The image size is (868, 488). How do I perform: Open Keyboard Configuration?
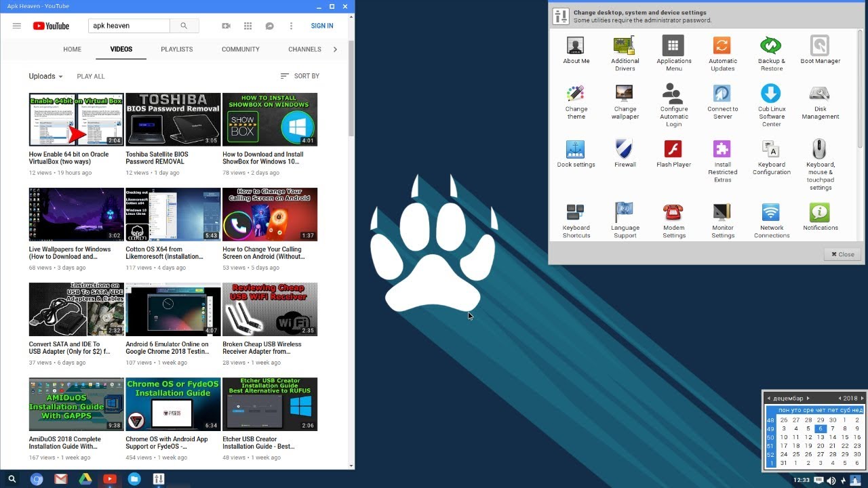click(771, 157)
